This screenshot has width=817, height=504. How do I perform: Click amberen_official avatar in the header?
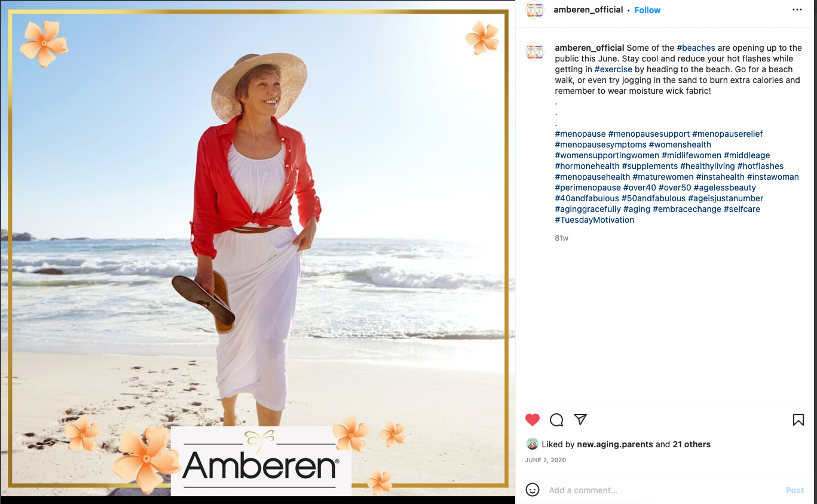(535, 10)
